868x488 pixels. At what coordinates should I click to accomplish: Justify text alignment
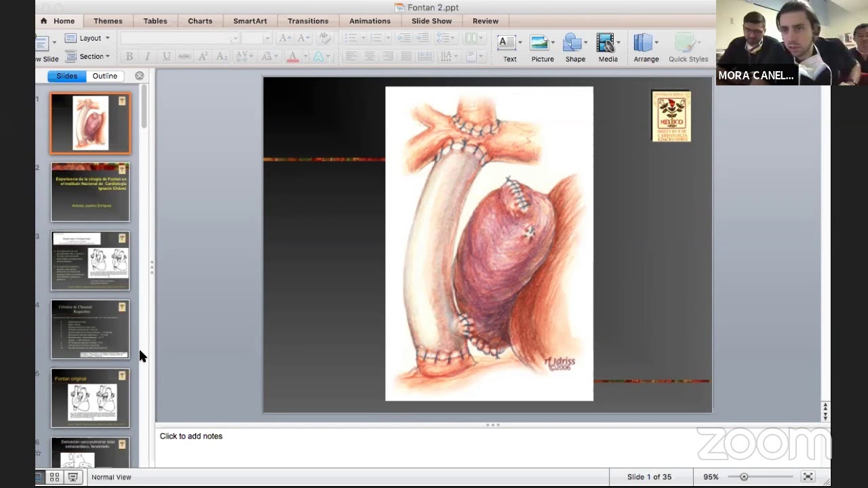point(406,56)
